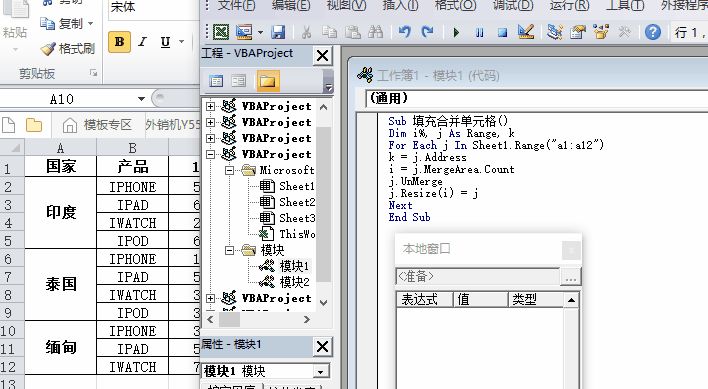Viewport: 708px width, 389px height.
Task: Collapse the fourth VBAProject tree node
Action: 210,154
